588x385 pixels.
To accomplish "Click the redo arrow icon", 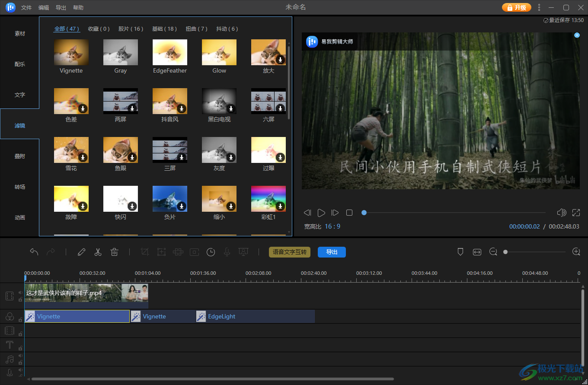I will tap(51, 252).
